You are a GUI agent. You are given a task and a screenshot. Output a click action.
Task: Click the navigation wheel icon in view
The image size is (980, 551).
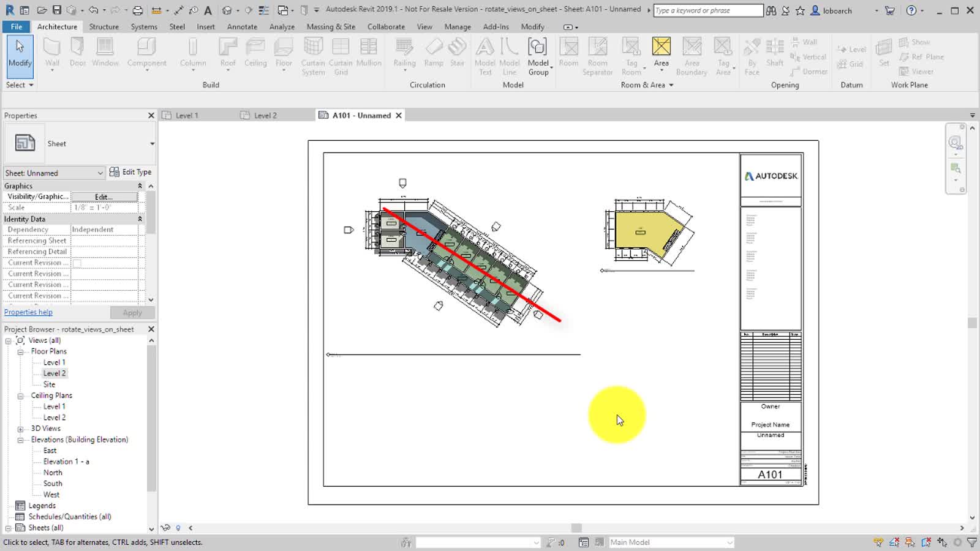pyautogui.click(x=955, y=143)
